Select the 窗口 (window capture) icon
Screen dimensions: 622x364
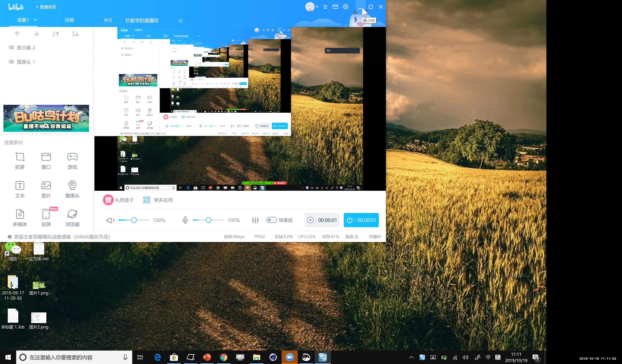[46, 160]
